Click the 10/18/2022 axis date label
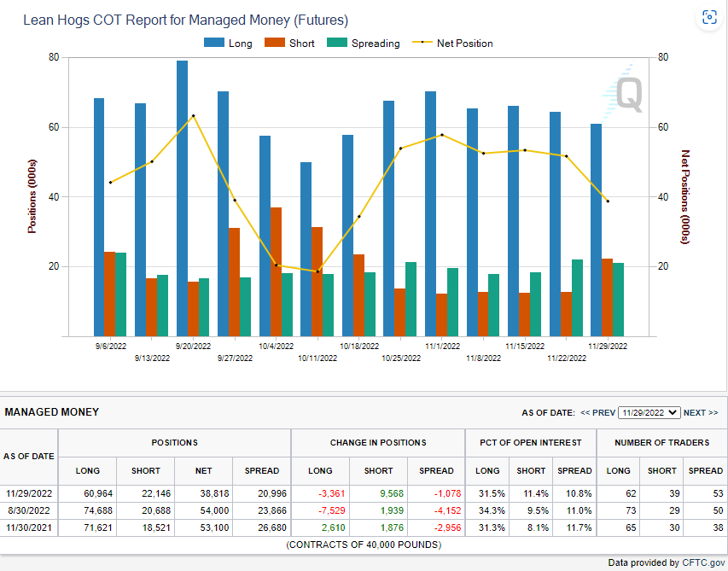The height and width of the screenshot is (571, 728). click(x=359, y=346)
